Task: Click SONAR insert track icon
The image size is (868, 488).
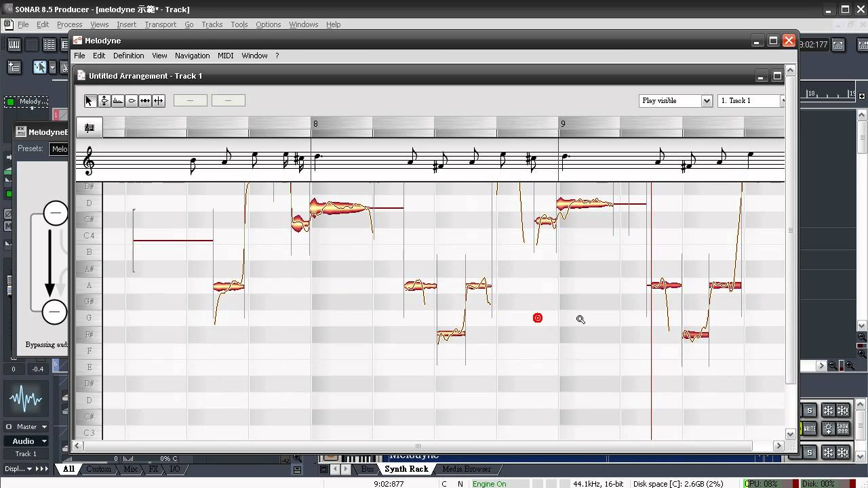Action: (14, 66)
